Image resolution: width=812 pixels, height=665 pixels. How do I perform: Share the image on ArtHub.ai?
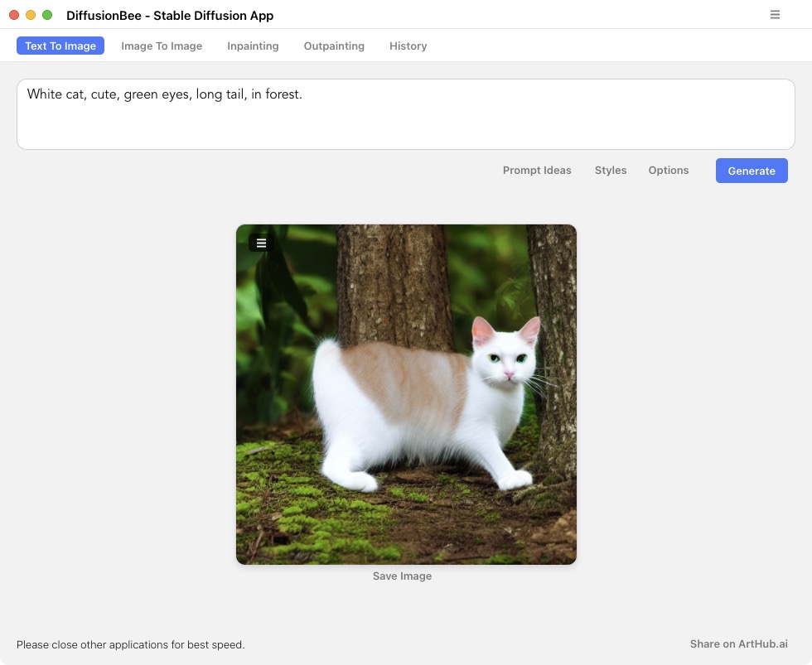(738, 643)
